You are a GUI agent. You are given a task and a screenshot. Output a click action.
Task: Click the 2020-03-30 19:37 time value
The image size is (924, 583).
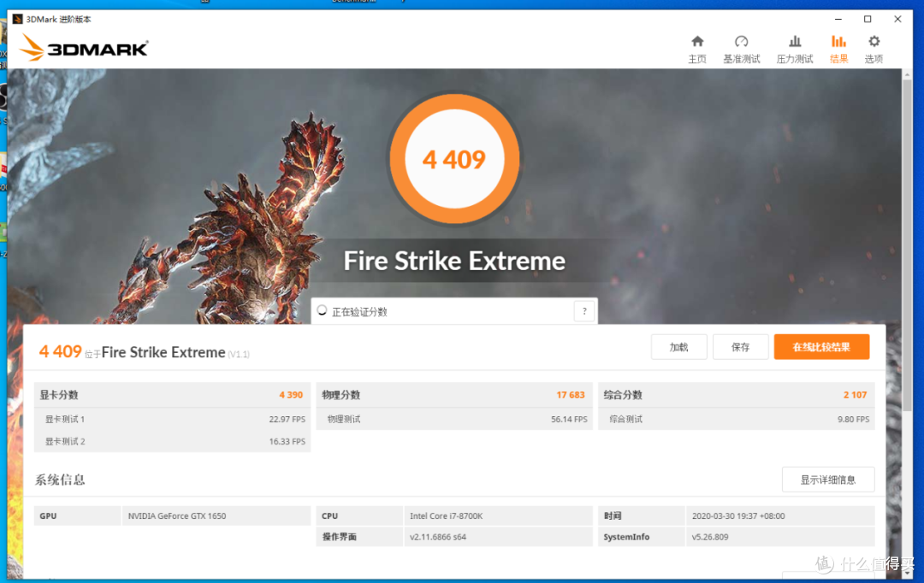[738, 515]
